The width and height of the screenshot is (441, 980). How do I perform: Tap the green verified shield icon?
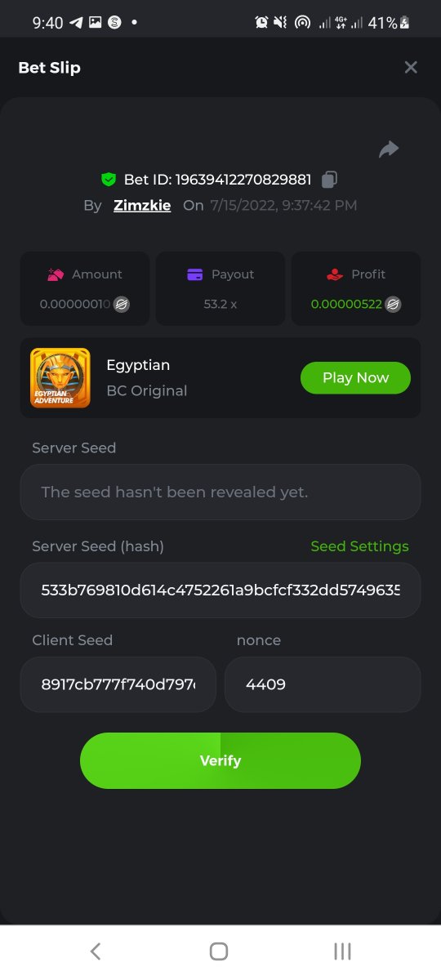click(x=108, y=179)
